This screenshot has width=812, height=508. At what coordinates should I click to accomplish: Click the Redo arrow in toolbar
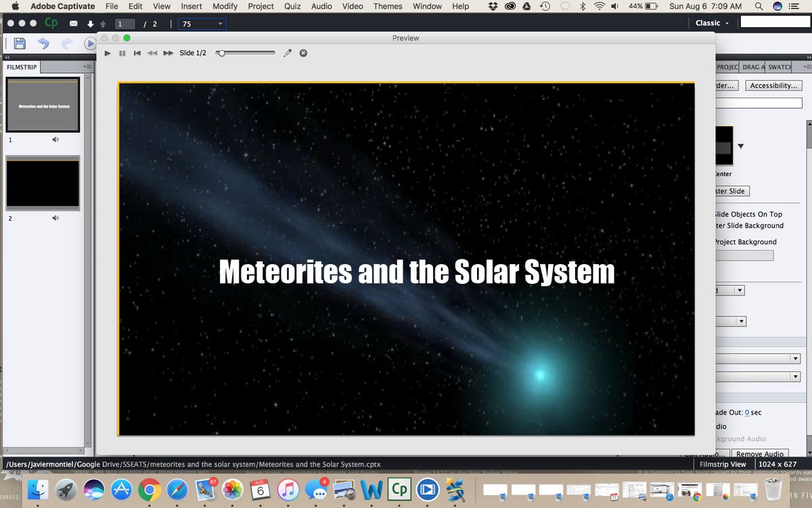(67, 44)
